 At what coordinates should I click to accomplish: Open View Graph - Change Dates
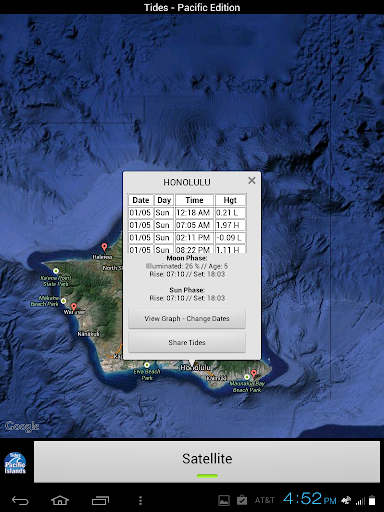pos(187,319)
